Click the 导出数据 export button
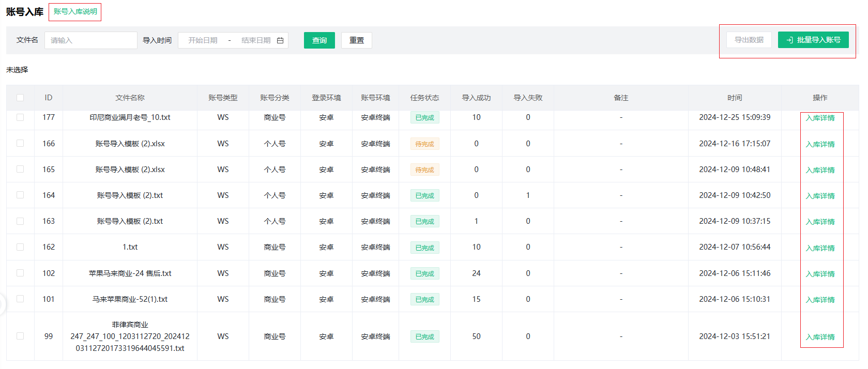Screen dimensions: 868x369 pyautogui.click(x=749, y=40)
